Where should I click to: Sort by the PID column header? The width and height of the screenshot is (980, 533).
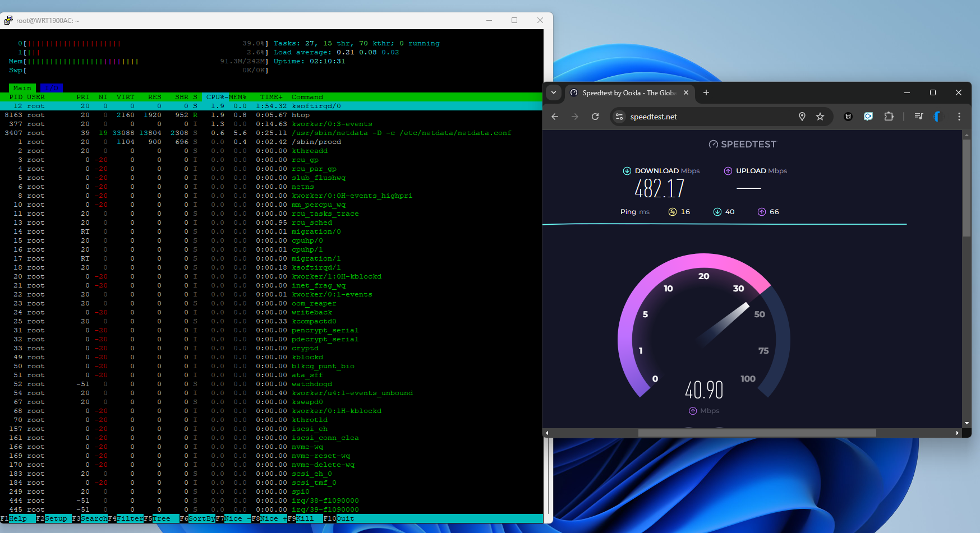coord(16,97)
